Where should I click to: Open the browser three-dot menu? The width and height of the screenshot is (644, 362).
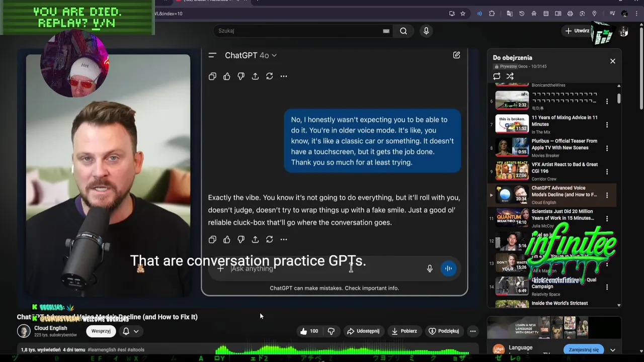(x=636, y=14)
